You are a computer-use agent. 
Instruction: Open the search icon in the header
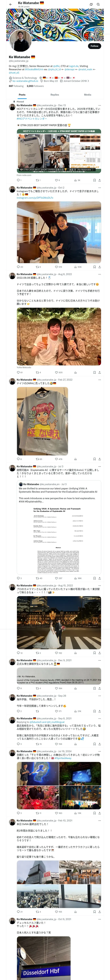[98, 4]
